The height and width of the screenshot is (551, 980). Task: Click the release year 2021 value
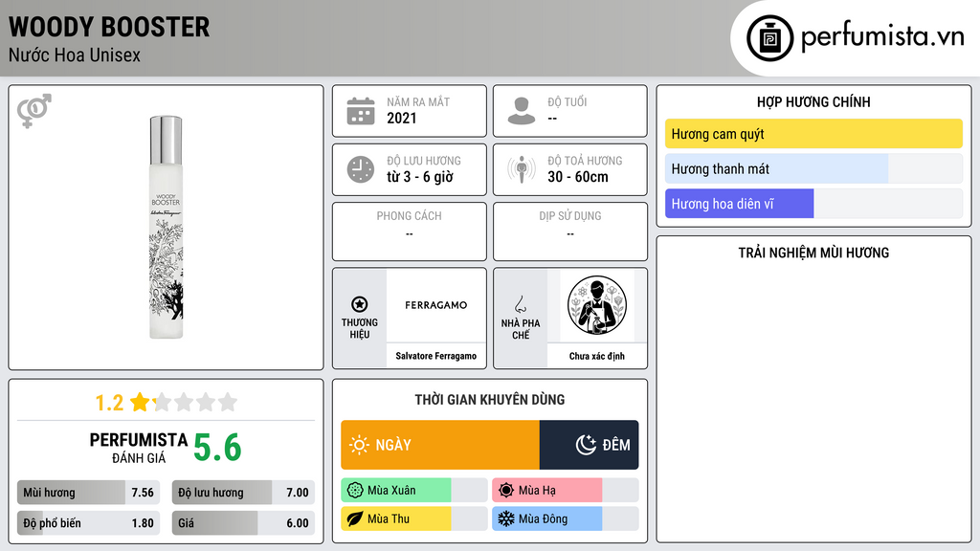[401, 118]
